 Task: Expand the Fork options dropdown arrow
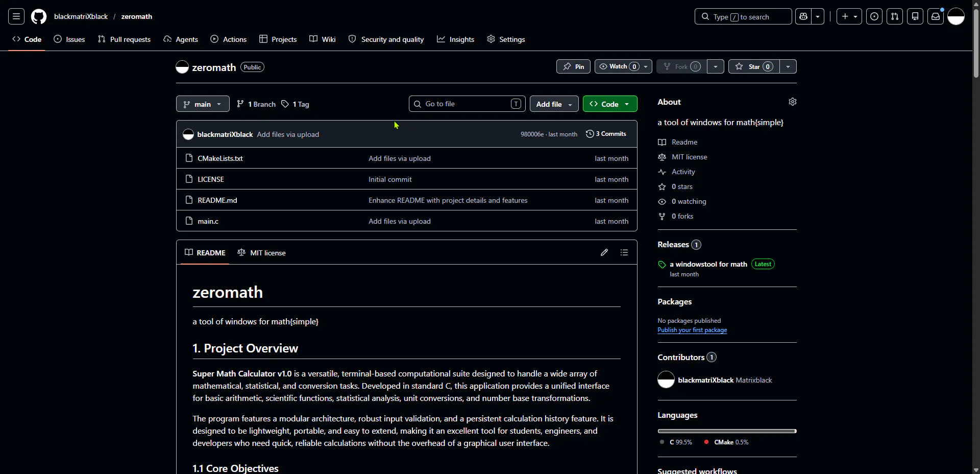pyautogui.click(x=716, y=66)
